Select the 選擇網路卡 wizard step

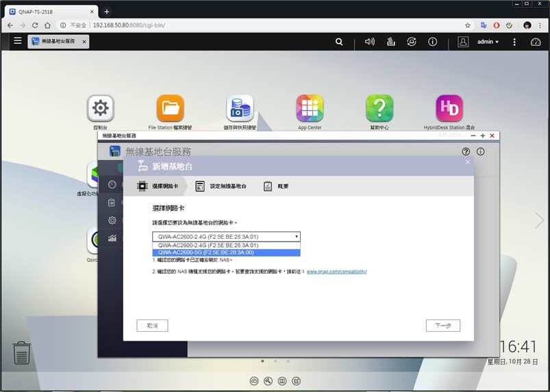(157, 186)
